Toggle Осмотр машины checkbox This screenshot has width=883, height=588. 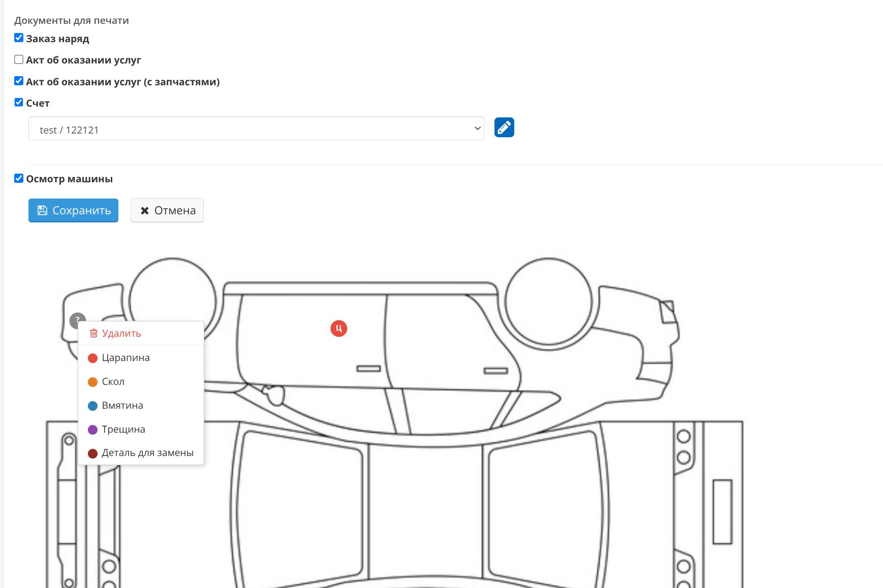coord(19,178)
